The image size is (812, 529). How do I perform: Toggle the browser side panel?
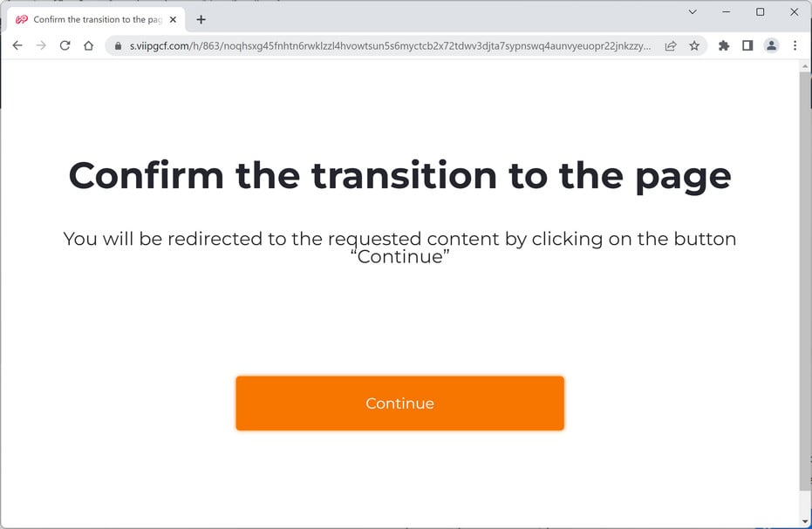747,45
